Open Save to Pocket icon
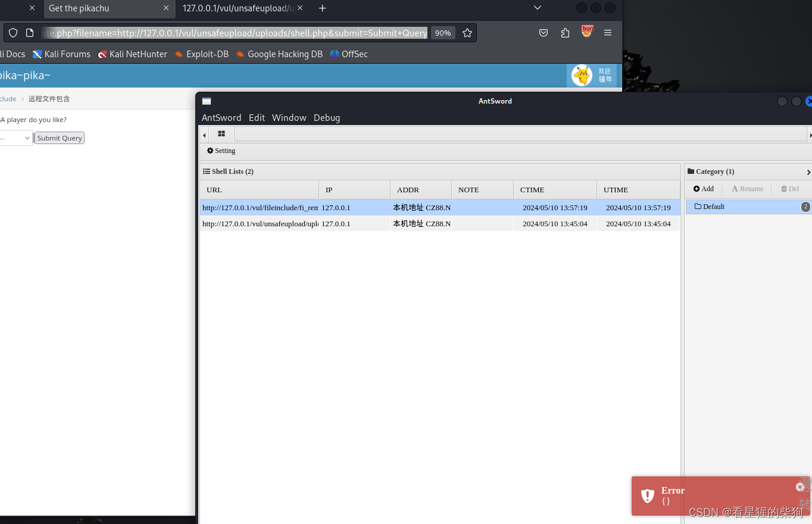812x524 pixels. tap(544, 33)
